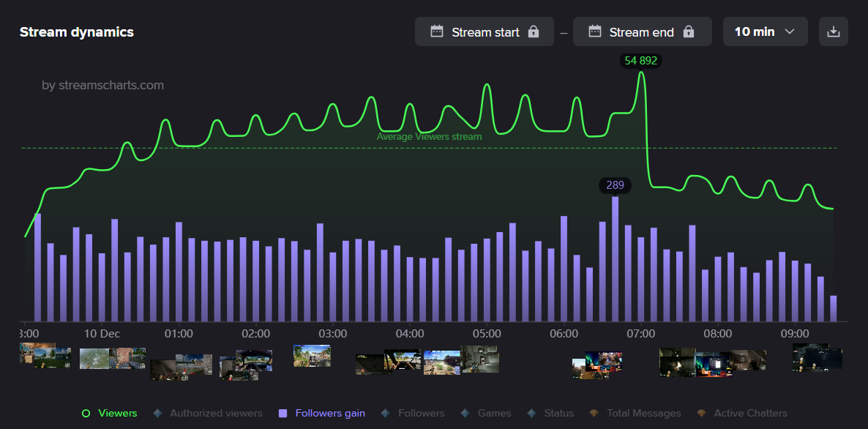Screen dimensions: 868x429
Task: Select the Stream end date button
Action: coord(642,31)
